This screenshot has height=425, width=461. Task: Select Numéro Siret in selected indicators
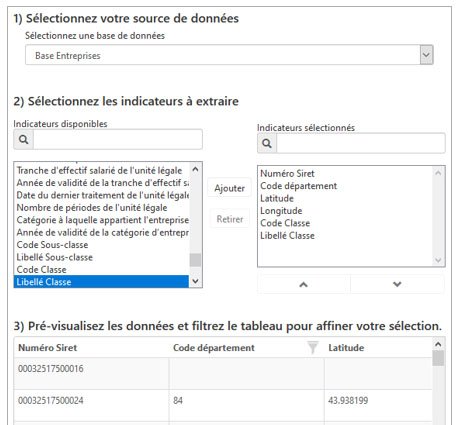(287, 173)
